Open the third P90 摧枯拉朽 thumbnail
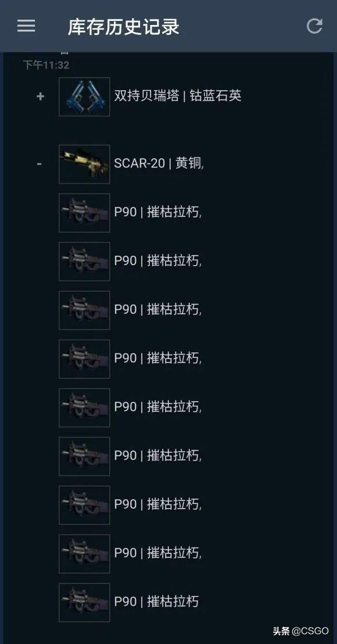This screenshot has height=644, width=337. click(84, 310)
